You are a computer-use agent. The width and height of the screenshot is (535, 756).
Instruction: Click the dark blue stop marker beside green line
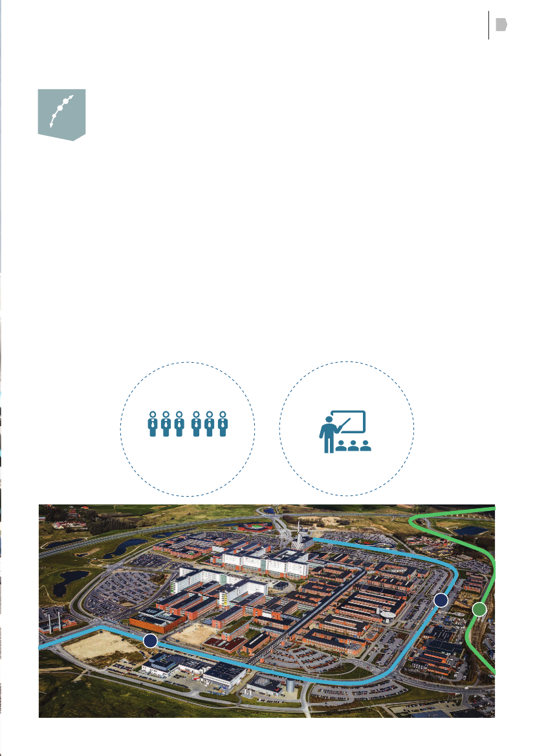tap(441, 601)
